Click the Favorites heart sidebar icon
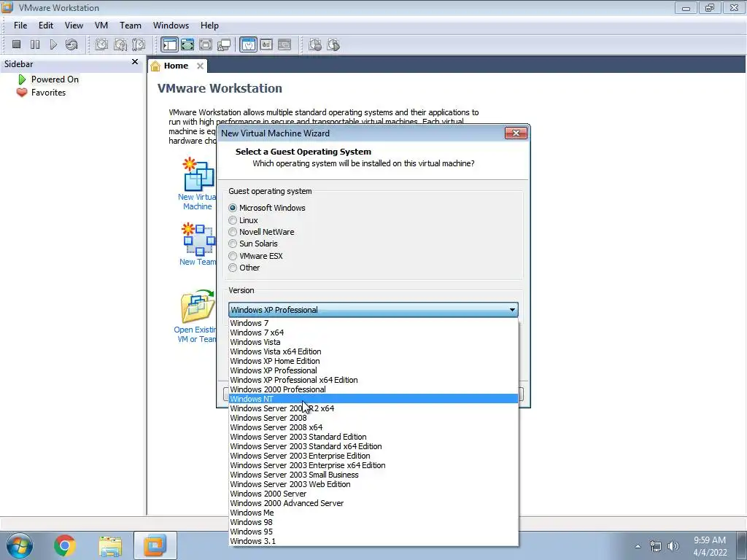This screenshot has width=747, height=560. 22,93
